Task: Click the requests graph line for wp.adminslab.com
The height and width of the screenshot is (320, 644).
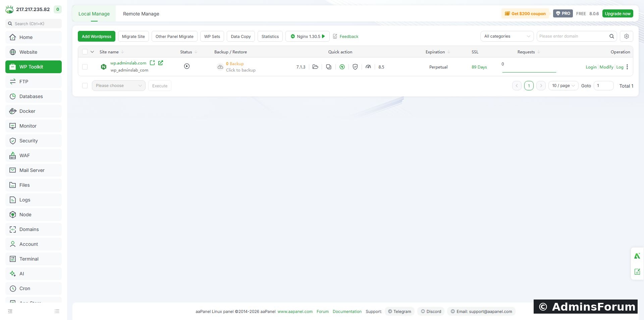Action: click(529, 72)
